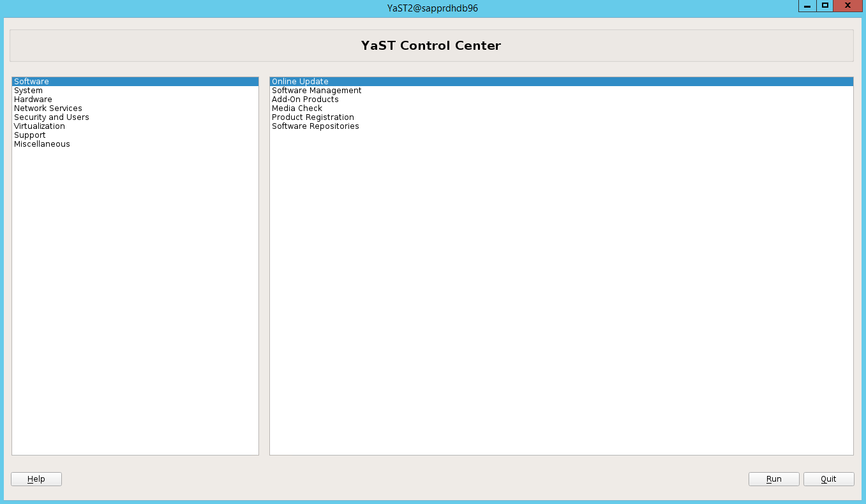The image size is (866, 504).
Task: Open the Hardware category
Action: [135, 100]
